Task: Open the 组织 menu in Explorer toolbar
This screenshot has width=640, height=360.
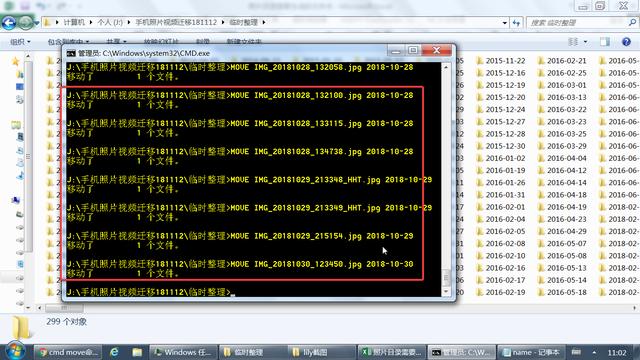Action: [x=20, y=42]
